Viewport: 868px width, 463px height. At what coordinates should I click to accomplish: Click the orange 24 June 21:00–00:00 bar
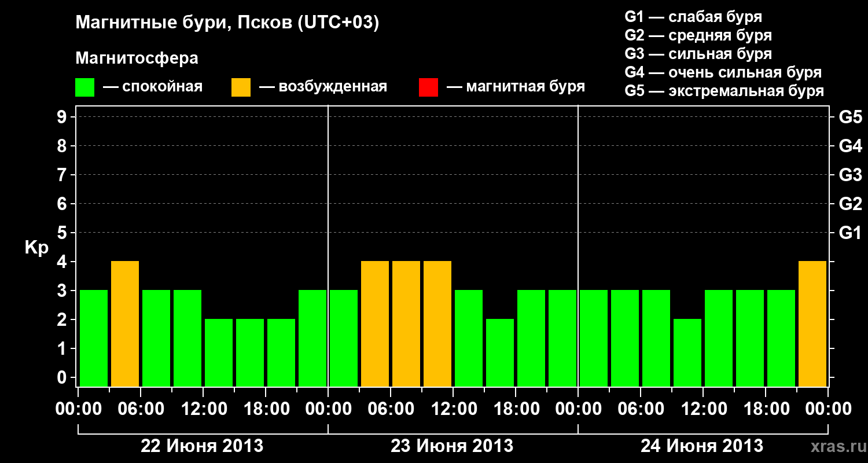pyautogui.click(x=812, y=324)
